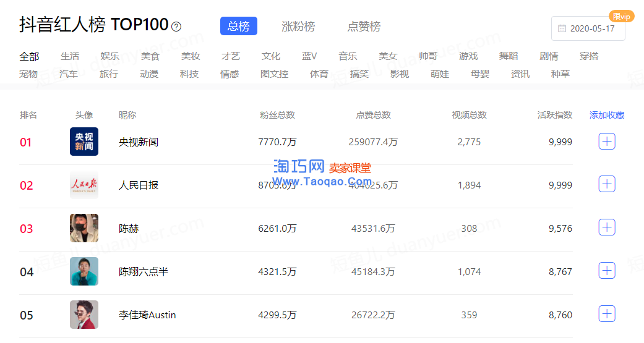Click the 点赞总数 column header

click(373, 116)
